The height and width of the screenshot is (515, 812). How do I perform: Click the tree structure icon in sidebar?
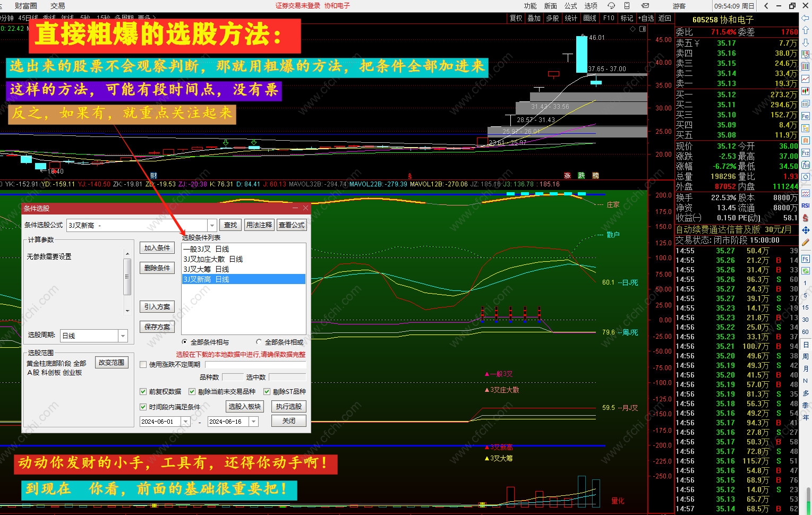[x=806, y=128]
